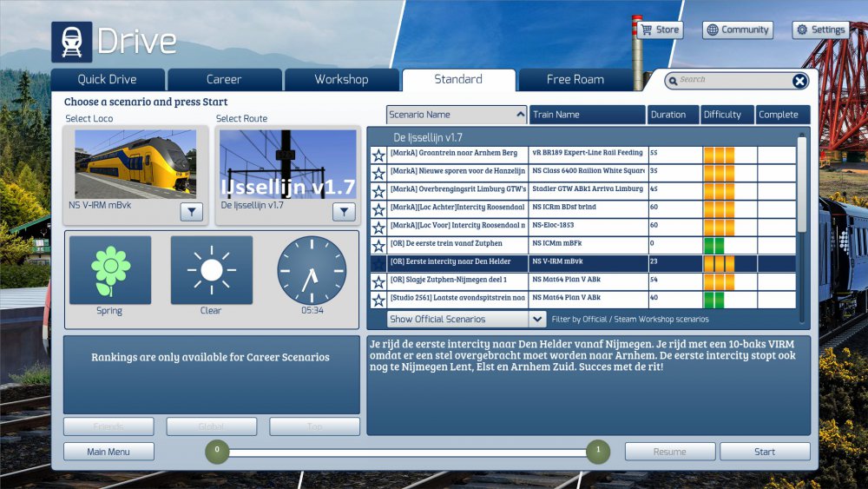The height and width of the screenshot is (489, 868).
Task: Open Community via globe icon
Action: [713, 30]
